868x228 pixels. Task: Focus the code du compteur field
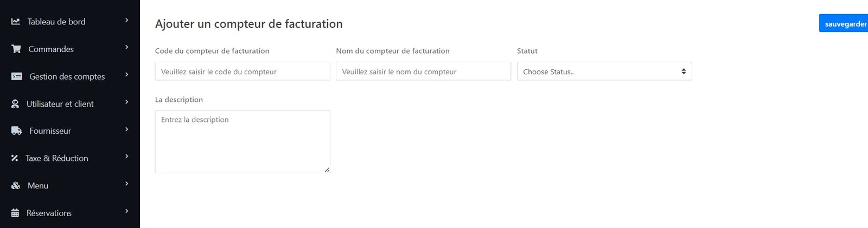(x=242, y=71)
